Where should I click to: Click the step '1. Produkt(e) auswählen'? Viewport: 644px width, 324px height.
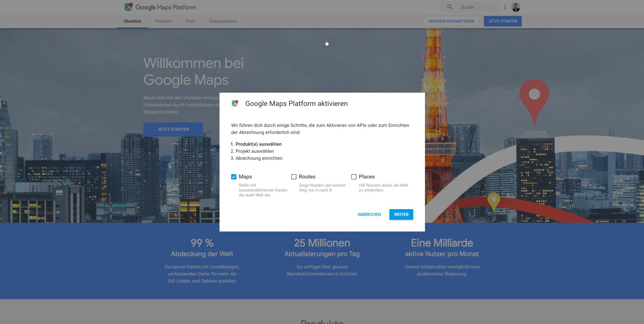pyautogui.click(x=256, y=144)
